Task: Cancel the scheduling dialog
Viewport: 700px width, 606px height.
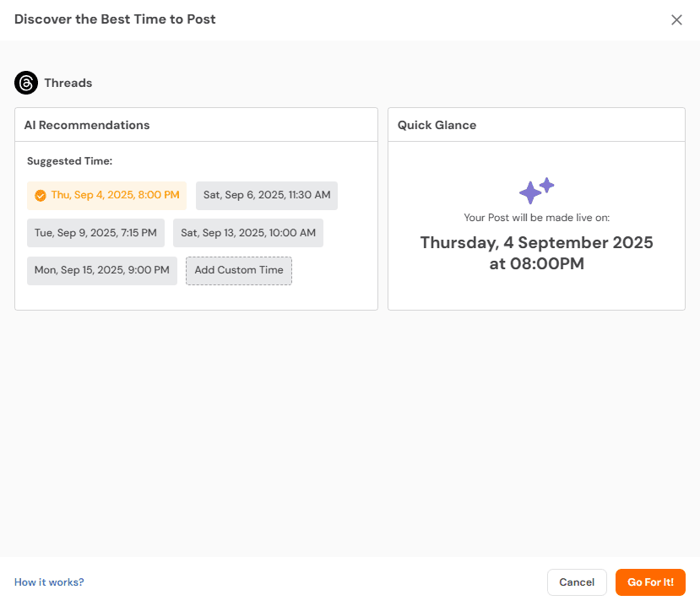Action: click(577, 582)
